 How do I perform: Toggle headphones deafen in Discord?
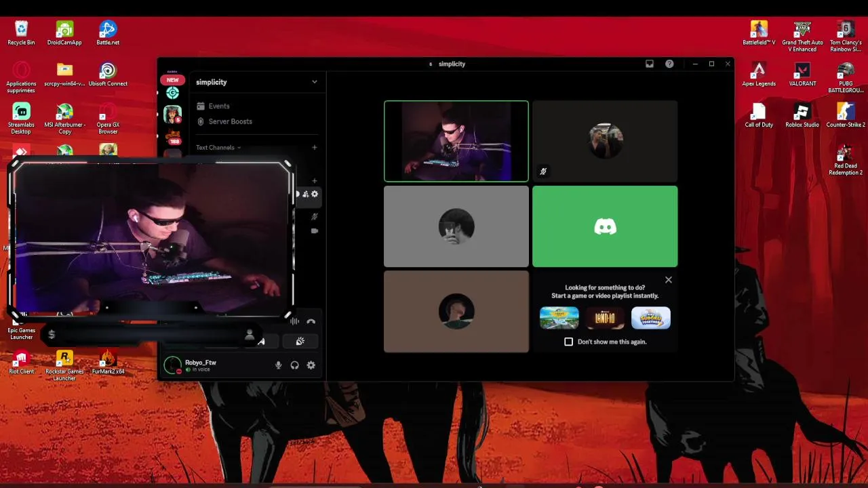click(295, 365)
